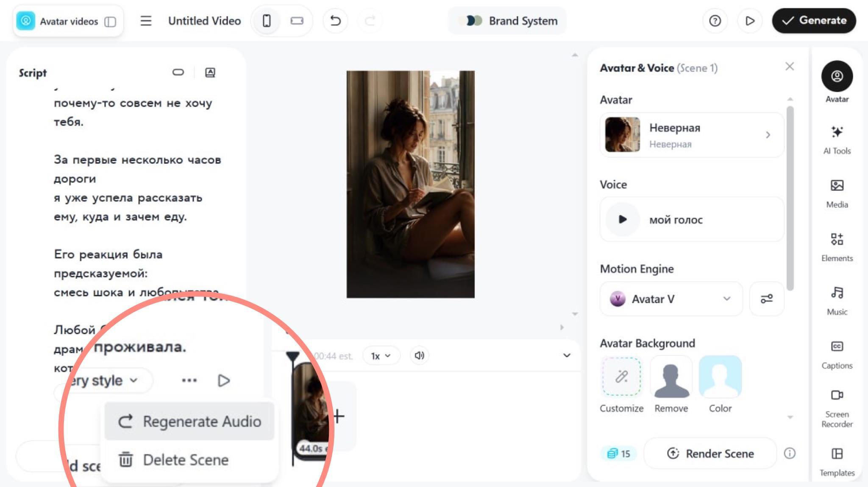The height and width of the screenshot is (487, 868).
Task: Select portrait phone orientation
Action: pyautogui.click(x=267, y=21)
